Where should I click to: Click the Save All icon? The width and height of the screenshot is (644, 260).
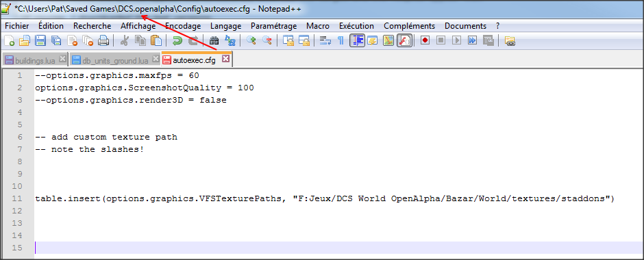(x=56, y=40)
